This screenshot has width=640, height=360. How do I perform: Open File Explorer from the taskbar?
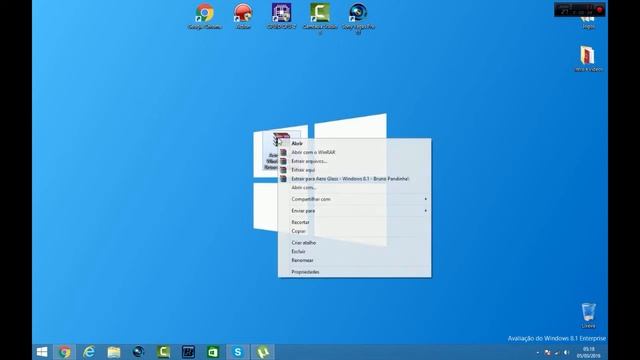pyautogui.click(x=114, y=352)
